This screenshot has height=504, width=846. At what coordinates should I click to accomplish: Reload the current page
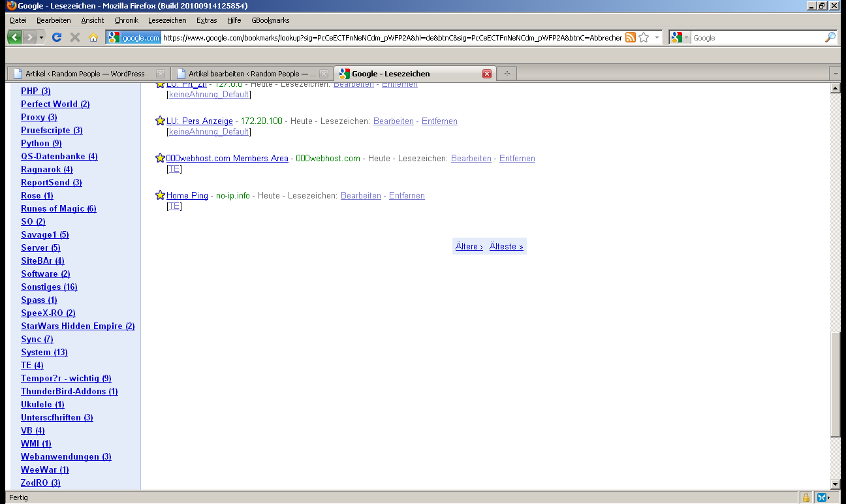pos(57,37)
